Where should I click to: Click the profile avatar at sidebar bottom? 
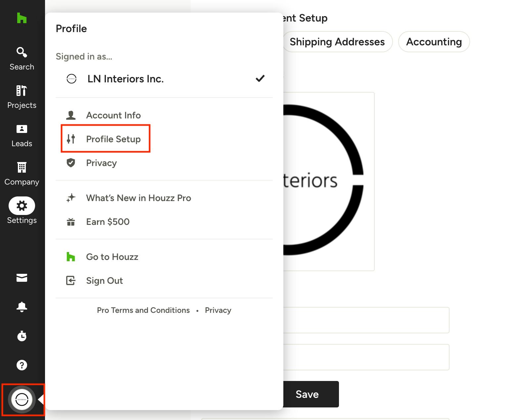(x=22, y=399)
